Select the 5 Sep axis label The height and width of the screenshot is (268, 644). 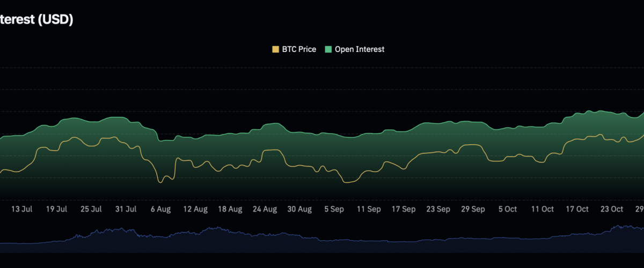coord(334,209)
